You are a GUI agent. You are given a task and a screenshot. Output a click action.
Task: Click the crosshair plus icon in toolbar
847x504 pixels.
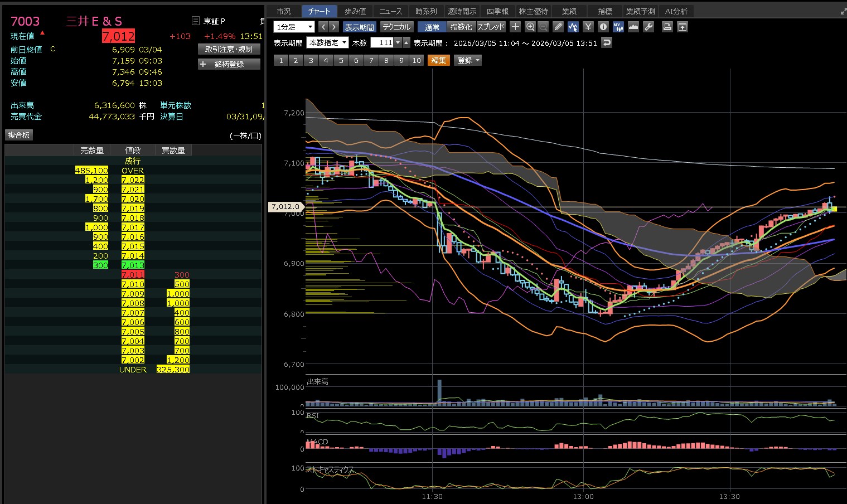pyautogui.click(x=515, y=27)
